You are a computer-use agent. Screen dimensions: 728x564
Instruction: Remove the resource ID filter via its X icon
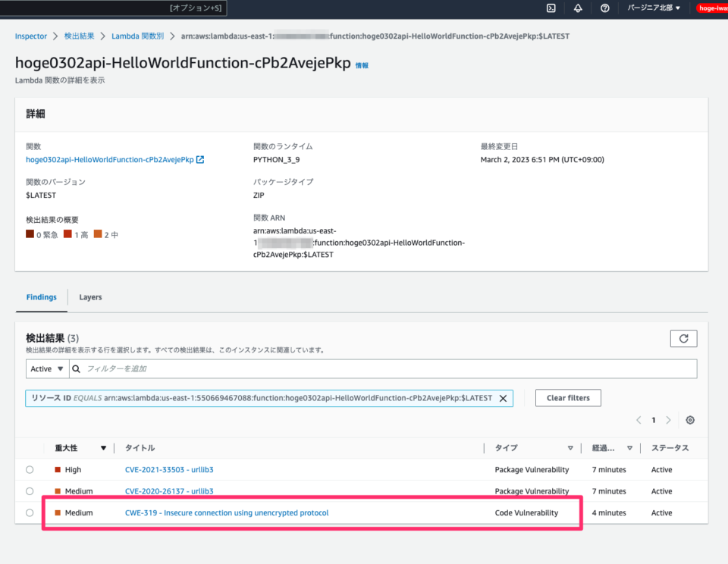click(x=503, y=398)
